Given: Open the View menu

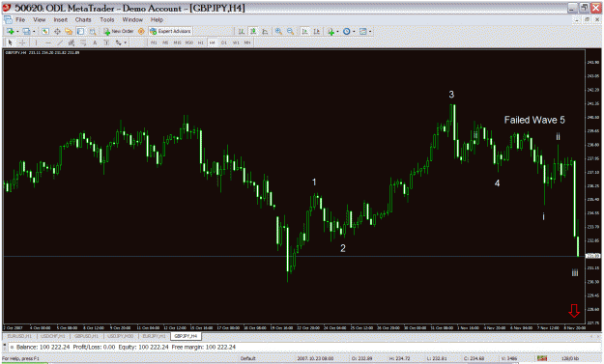Looking at the screenshot, I should point(39,19).
